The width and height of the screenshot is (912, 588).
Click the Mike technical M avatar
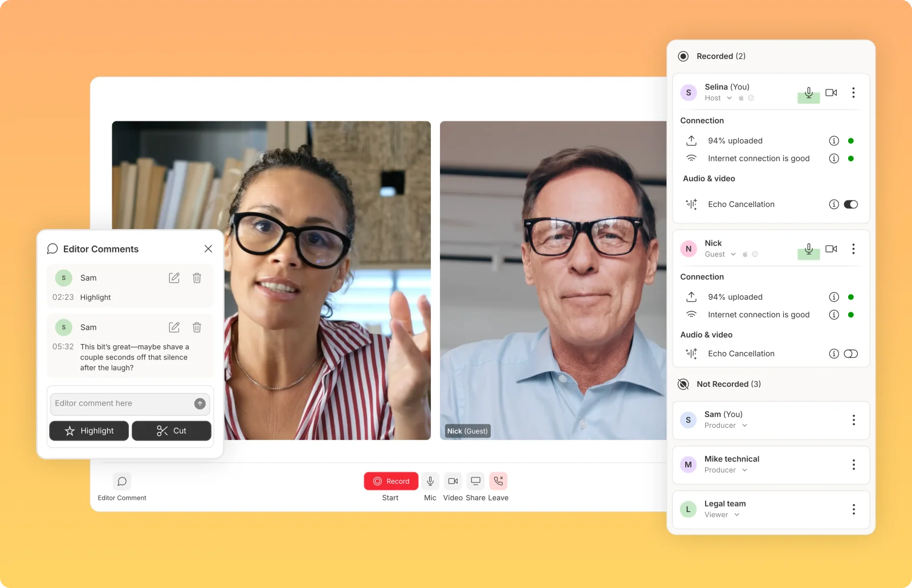tap(688, 464)
